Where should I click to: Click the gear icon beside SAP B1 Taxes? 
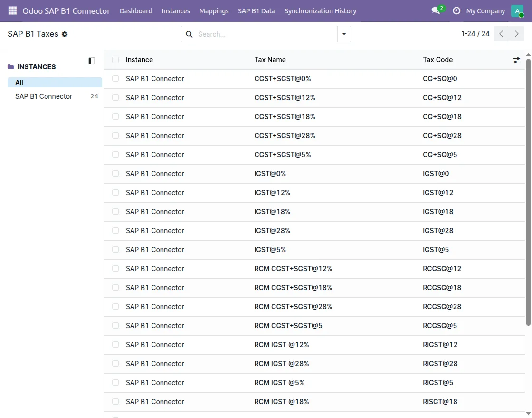(x=65, y=34)
